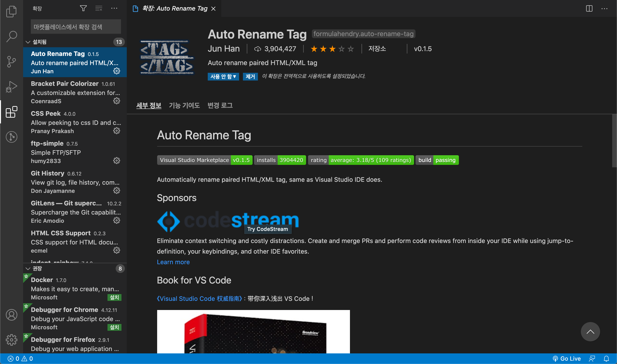Open the 사용 안 함 dropdown button
This screenshot has width=617, height=364.
coord(223,76)
